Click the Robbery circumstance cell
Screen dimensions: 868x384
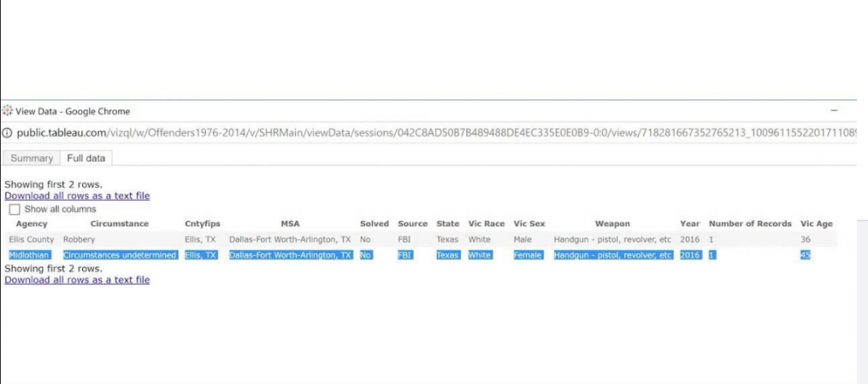[80, 240]
